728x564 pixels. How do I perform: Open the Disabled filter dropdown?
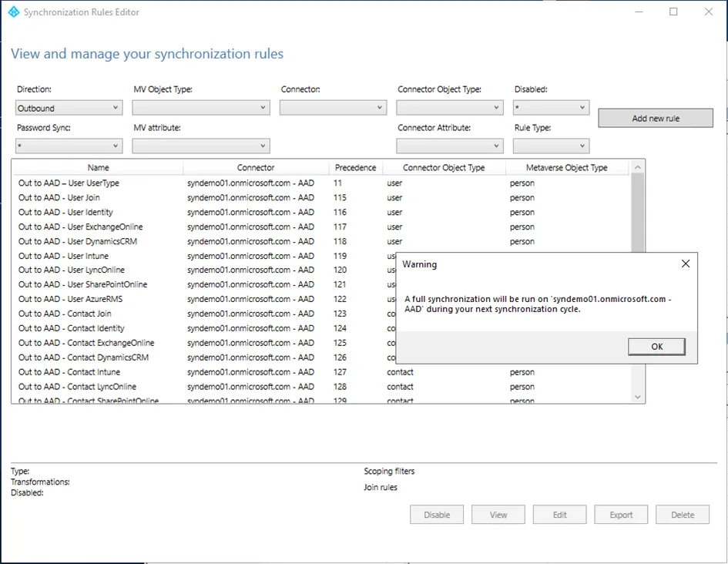(x=551, y=108)
